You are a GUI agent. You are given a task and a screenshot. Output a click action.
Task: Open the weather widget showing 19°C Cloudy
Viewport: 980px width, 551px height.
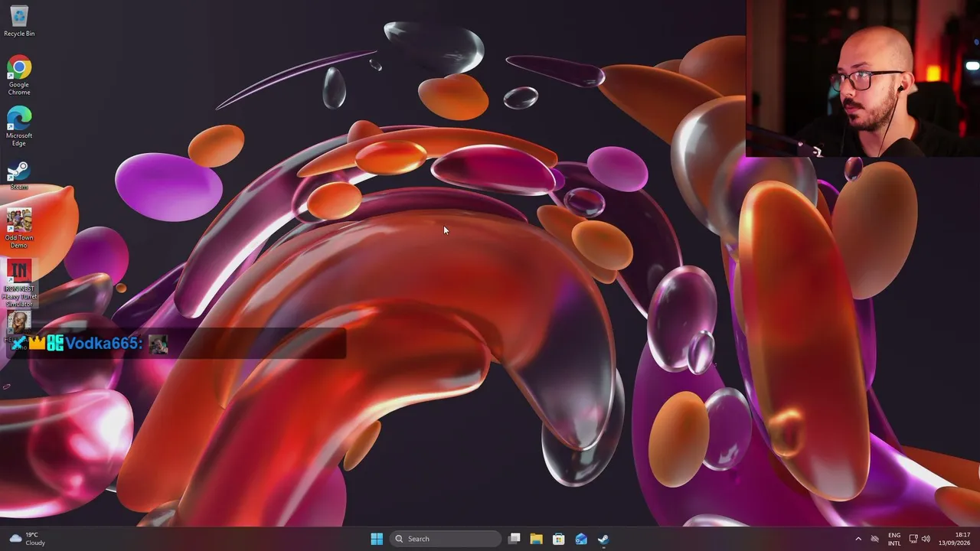pyautogui.click(x=28, y=539)
